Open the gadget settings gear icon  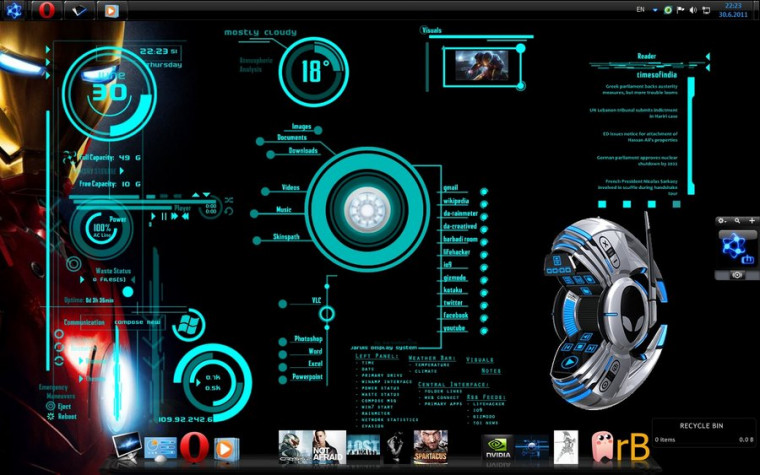point(722,221)
